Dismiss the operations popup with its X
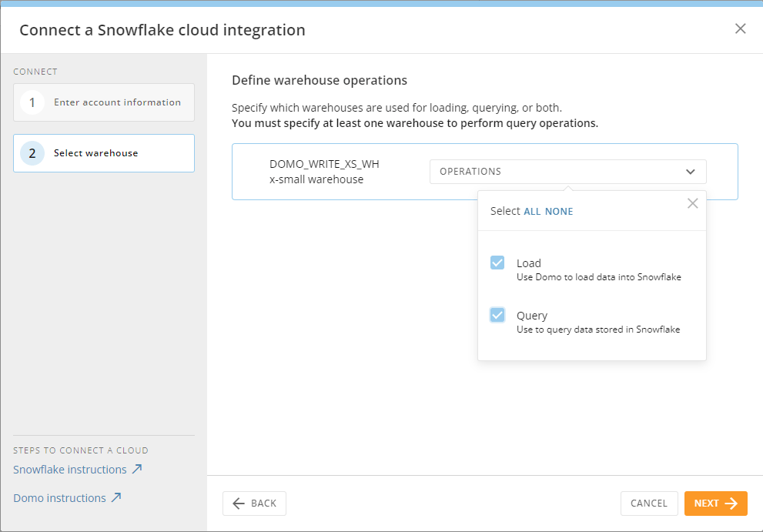 pyautogui.click(x=693, y=203)
